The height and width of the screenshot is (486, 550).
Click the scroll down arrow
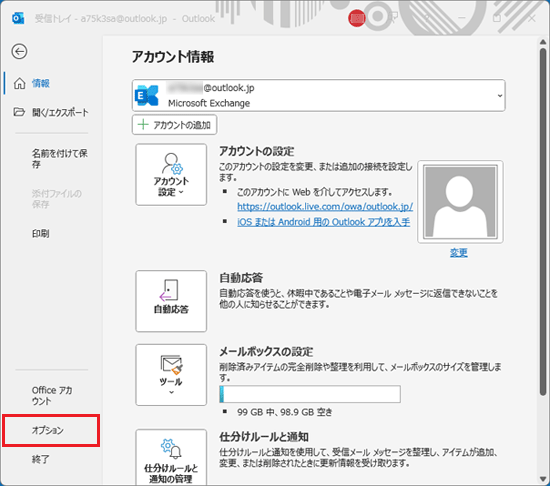point(543,479)
